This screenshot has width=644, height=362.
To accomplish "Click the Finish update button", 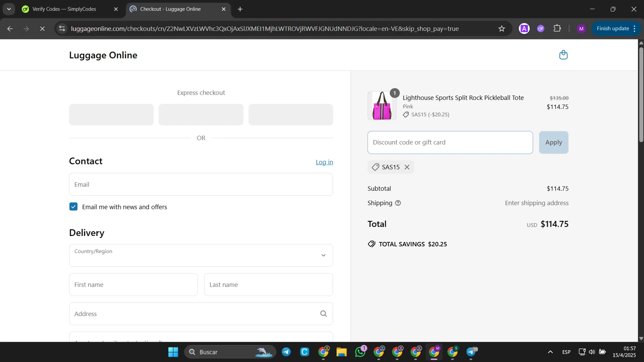I will pos(616,29).
